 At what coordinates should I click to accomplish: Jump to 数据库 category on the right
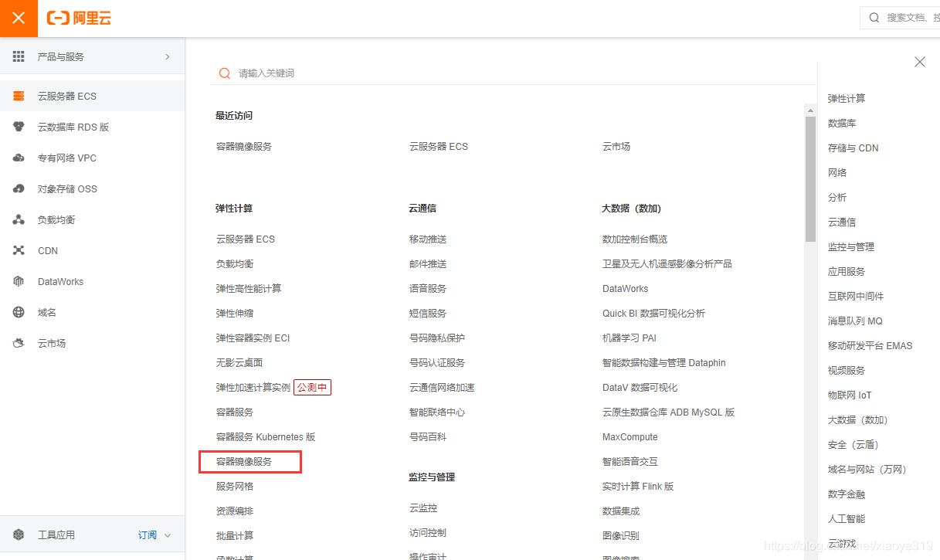(x=842, y=123)
